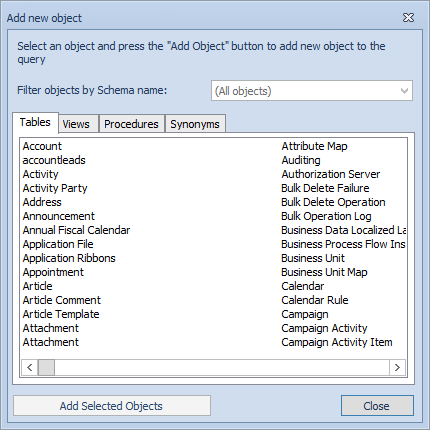
Task: Pick the Authorization Server table
Action: (331, 174)
